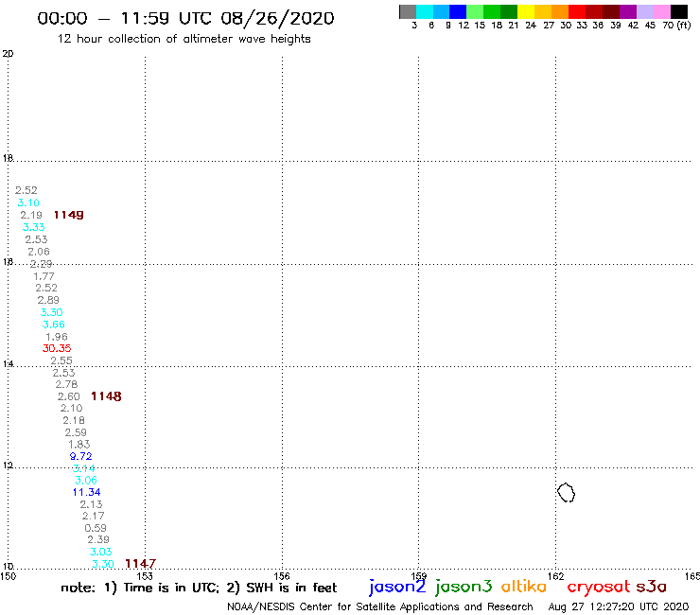Viewport: 700px width, 615px height.
Task: Click the 2.60 value beside 1148
Action: point(69,396)
